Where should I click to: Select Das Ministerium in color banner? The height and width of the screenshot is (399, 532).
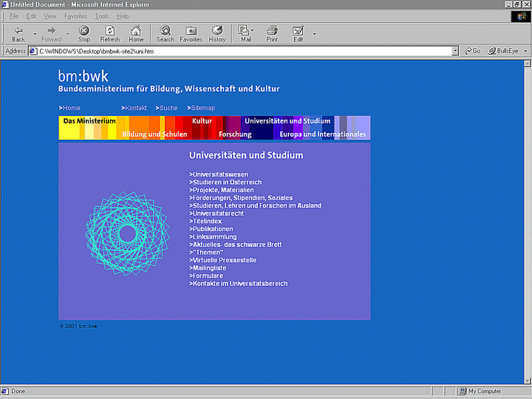click(89, 120)
